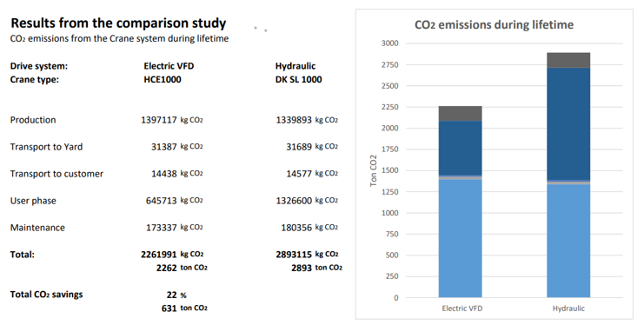Click the Electric VFD total 2261991 kg
Viewport: 644px width, 332px height.
point(159,255)
